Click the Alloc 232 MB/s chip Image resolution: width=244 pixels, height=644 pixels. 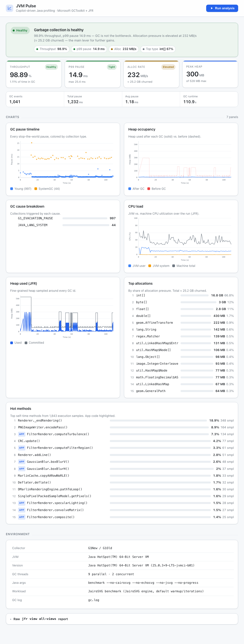pos(123,49)
